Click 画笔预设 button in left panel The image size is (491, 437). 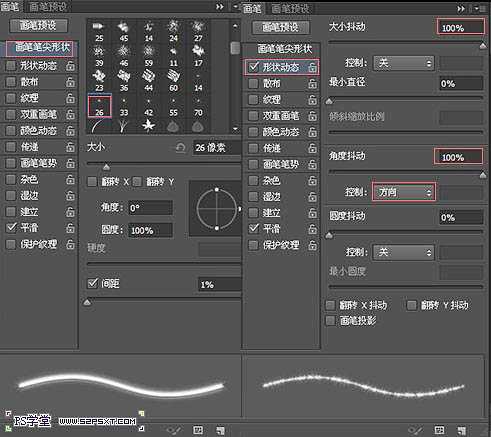pyautogui.click(x=38, y=26)
